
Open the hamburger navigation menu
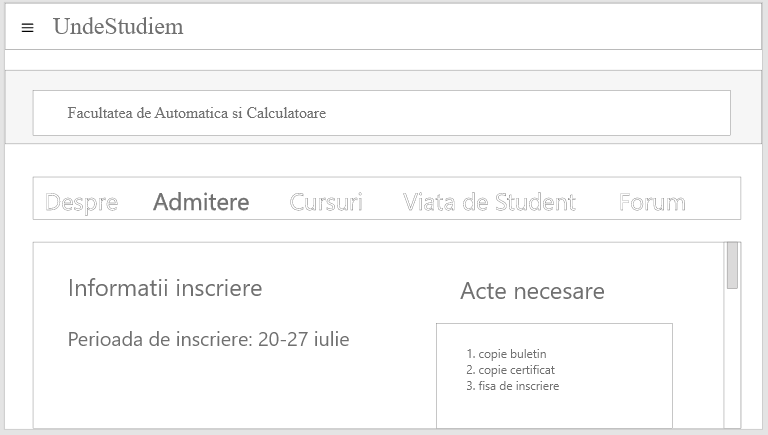(x=27, y=28)
